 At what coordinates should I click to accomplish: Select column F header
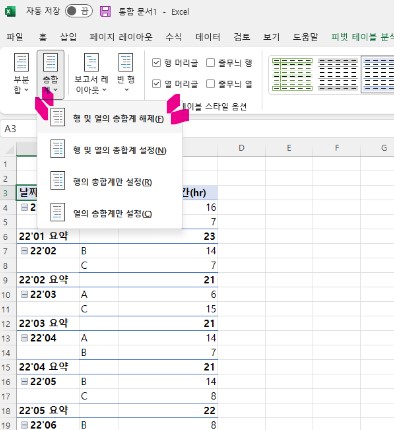(x=337, y=148)
